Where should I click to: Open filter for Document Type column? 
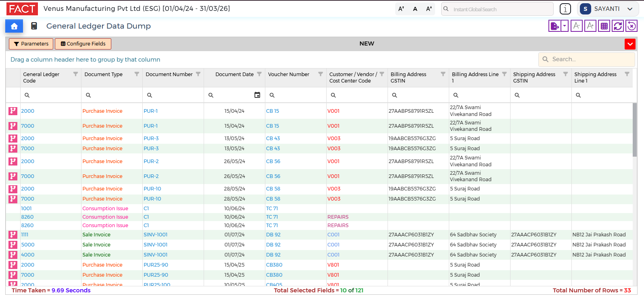[x=137, y=74]
